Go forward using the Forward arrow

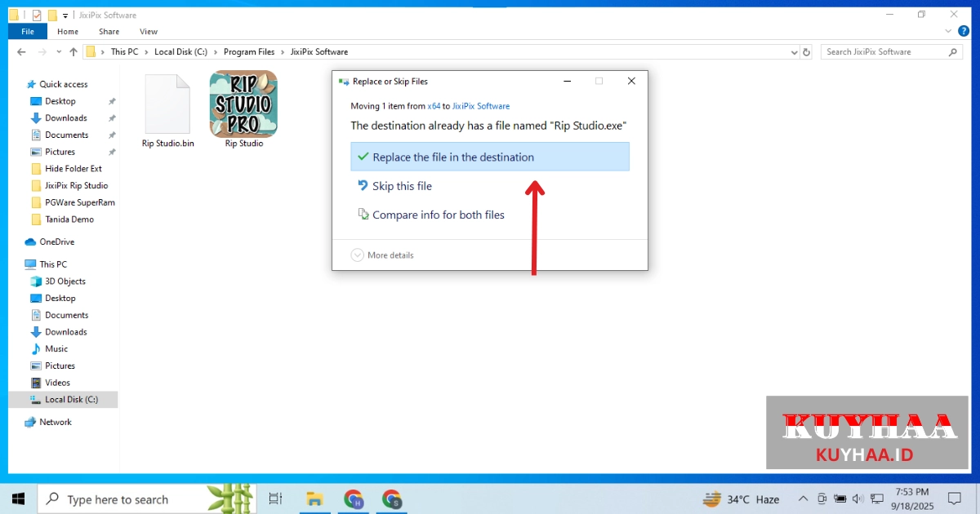click(42, 51)
